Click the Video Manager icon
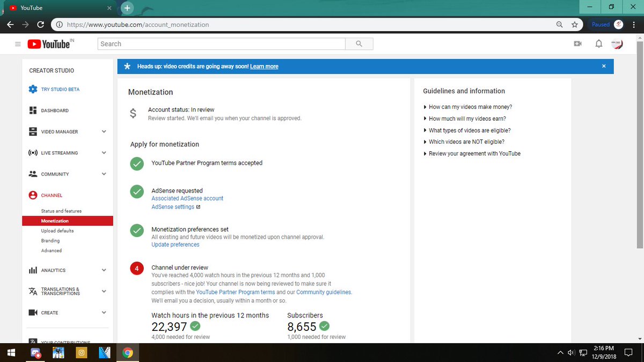The width and height of the screenshot is (644, 362). [33, 131]
